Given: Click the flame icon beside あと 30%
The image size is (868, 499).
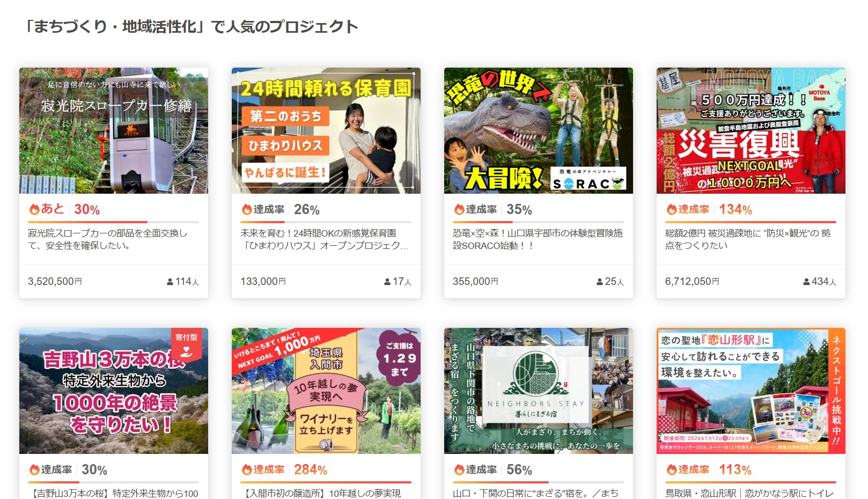Looking at the screenshot, I should point(34,209).
